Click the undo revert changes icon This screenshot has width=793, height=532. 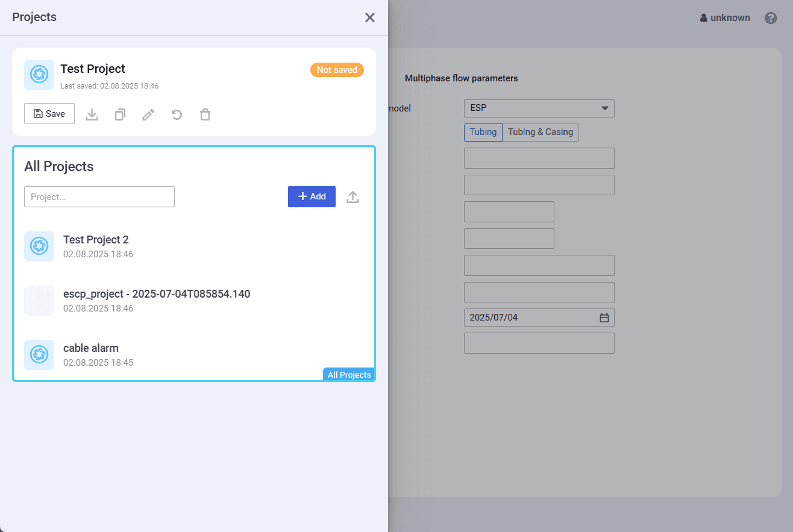177,114
